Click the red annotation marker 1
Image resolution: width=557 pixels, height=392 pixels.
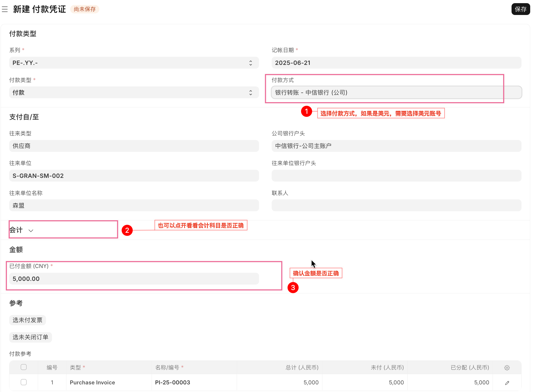pyautogui.click(x=306, y=112)
